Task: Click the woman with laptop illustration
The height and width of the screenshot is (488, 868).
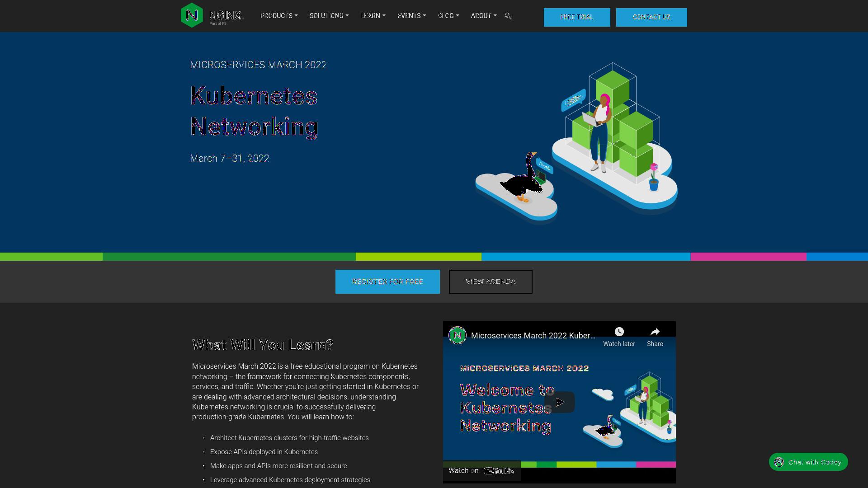Action: pyautogui.click(x=599, y=133)
